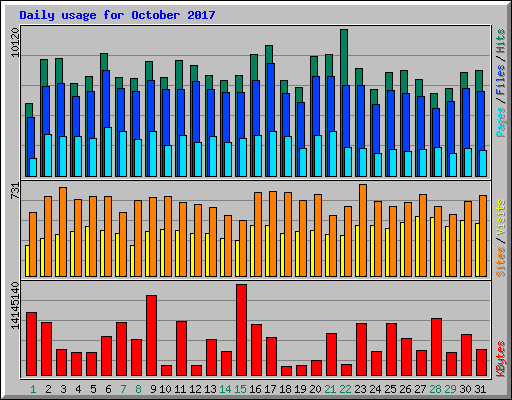The image size is (512, 400).
Task: Click day 27 on the date axis
Action: 420,389
